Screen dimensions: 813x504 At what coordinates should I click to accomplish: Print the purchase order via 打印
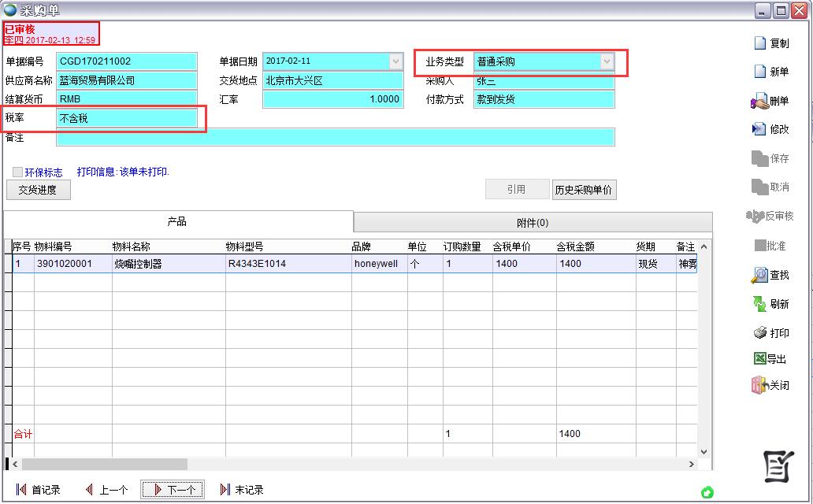pos(759,333)
